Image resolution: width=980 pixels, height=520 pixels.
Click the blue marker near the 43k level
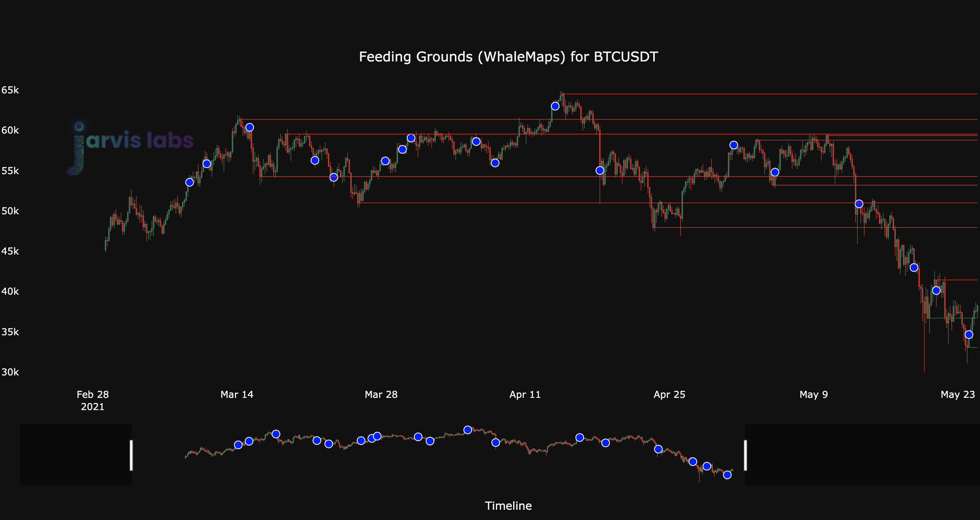[x=914, y=267]
